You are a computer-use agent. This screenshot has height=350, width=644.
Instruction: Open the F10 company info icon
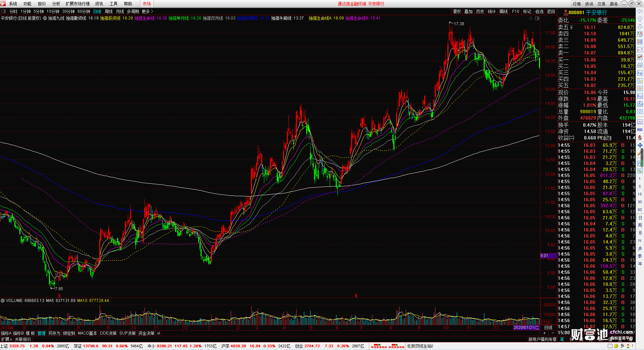point(640,73)
